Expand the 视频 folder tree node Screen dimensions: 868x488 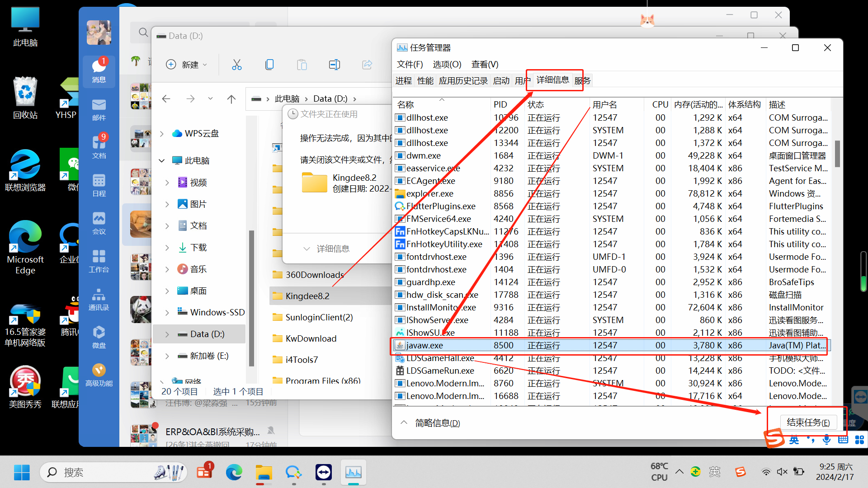click(167, 183)
